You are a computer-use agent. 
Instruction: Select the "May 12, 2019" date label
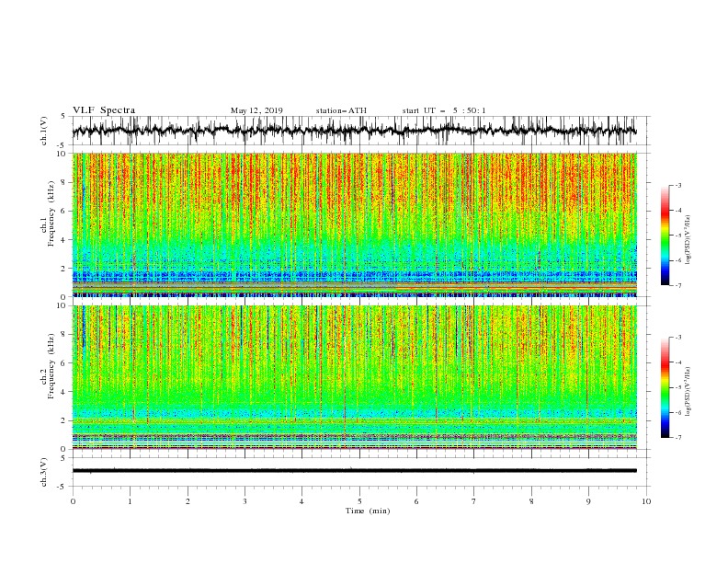[256, 110]
